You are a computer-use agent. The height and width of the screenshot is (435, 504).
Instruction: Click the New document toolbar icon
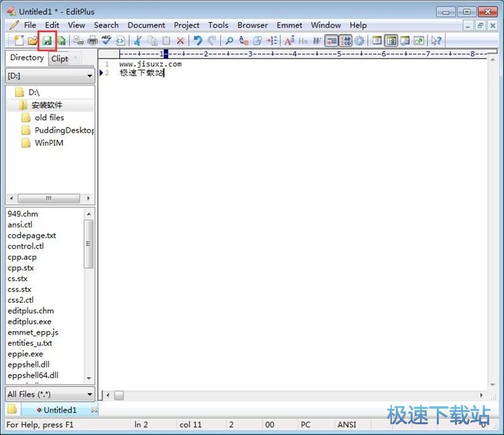pyautogui.click(x=18, y=41)
